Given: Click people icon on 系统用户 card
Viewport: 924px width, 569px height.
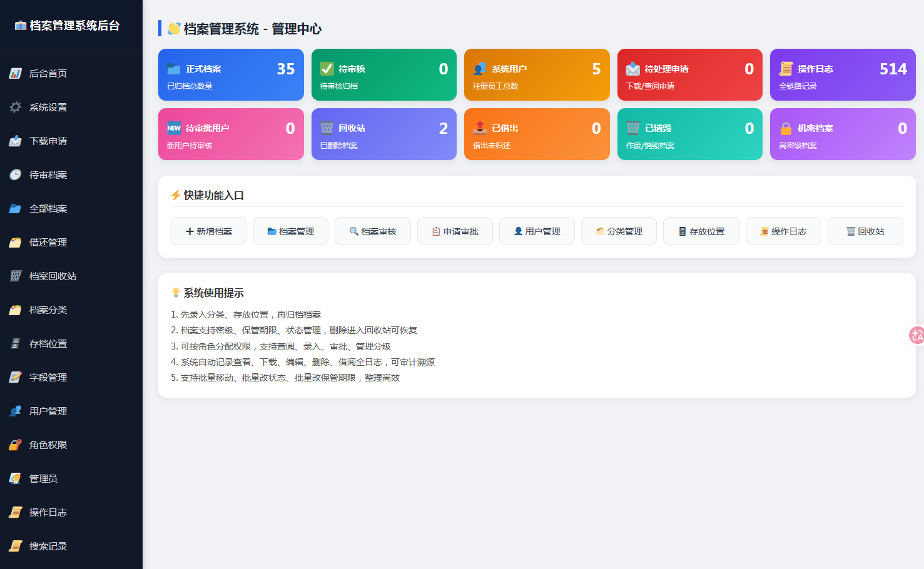Looking at the screenshot, I should tap(480, 69).
